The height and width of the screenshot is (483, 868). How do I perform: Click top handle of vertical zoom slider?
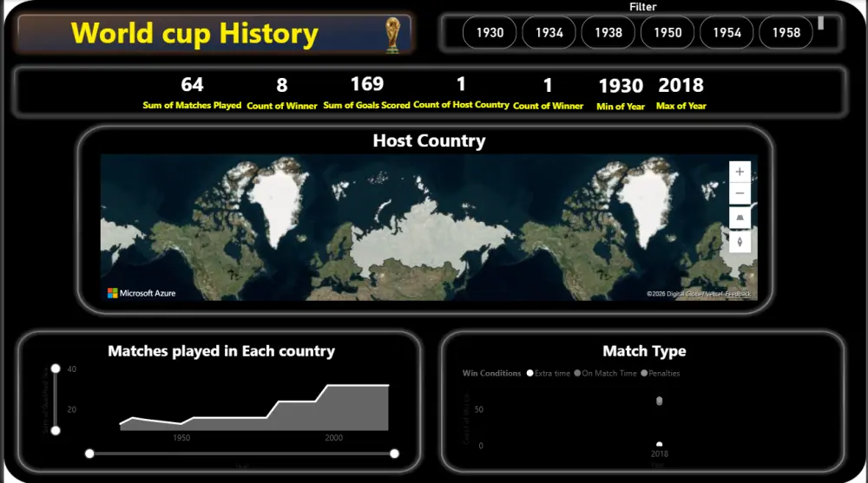(56, 369)
